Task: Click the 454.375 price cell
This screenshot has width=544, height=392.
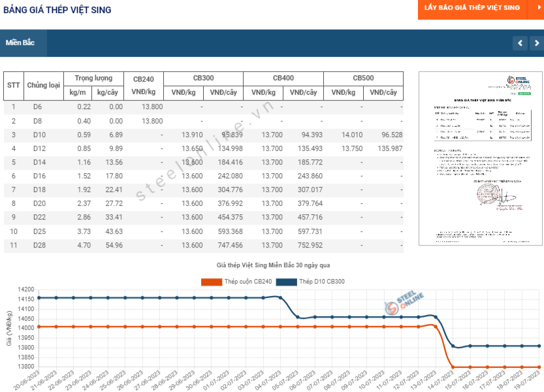Action: [231, 218]
